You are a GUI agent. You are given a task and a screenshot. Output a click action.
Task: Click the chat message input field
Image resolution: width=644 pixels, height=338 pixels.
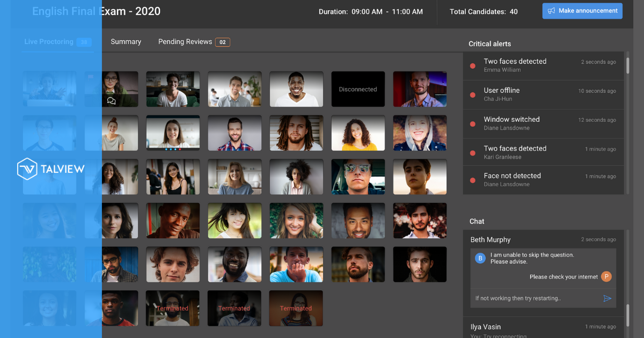coord(534,298)
